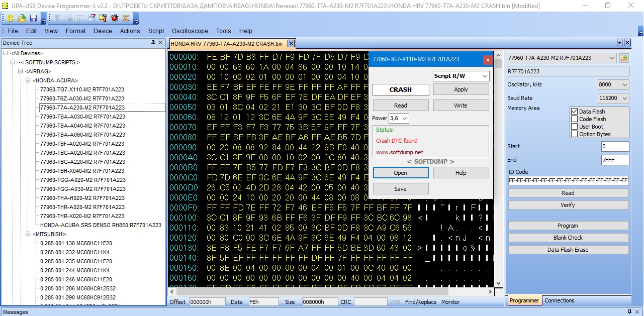
Task: Collapse the All Devices tree node
Action: [5, 53]
